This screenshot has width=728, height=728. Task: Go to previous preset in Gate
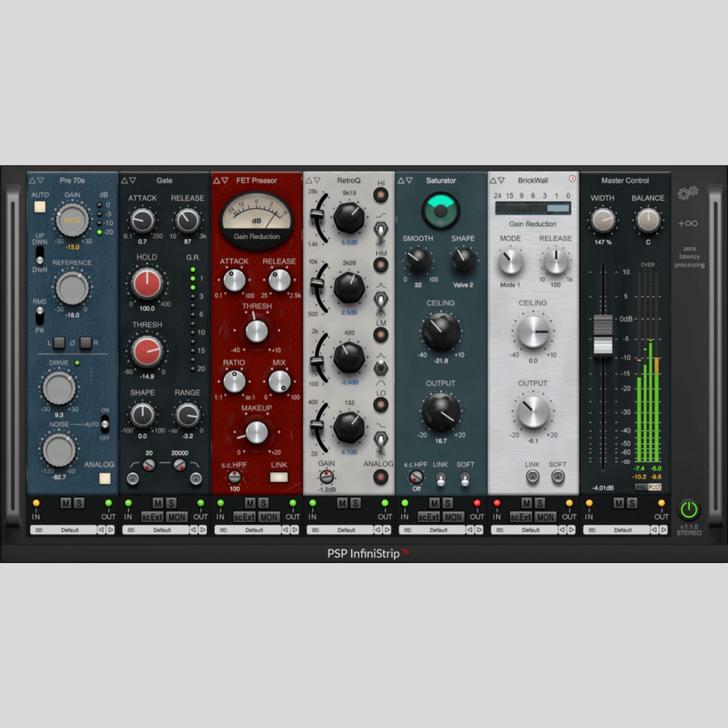(x=194, y=530)
